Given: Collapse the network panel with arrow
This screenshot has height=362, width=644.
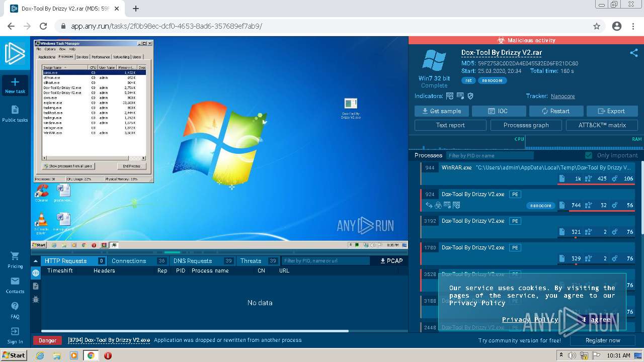Looking at the screenshot, I should click(x=35, y=260).
